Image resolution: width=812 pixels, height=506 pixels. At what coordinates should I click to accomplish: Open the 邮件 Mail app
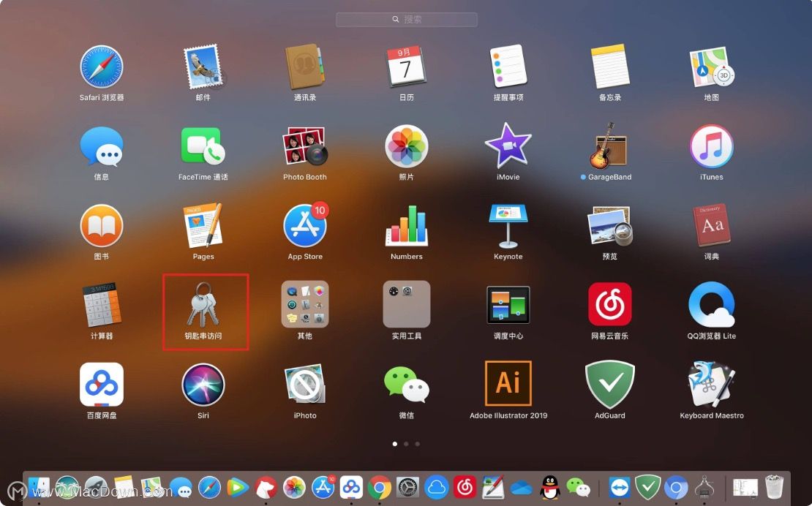point(203,67)
